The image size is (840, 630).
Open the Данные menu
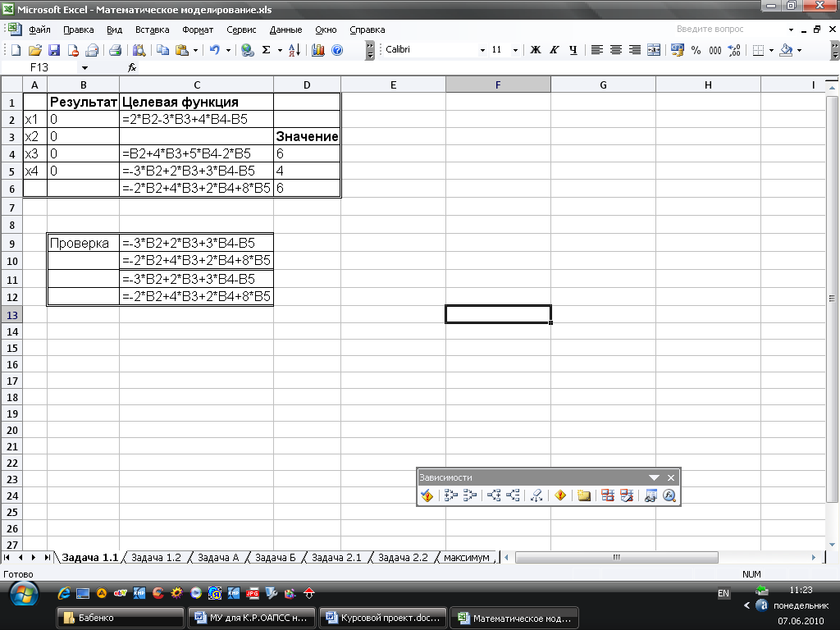point(285,30)
